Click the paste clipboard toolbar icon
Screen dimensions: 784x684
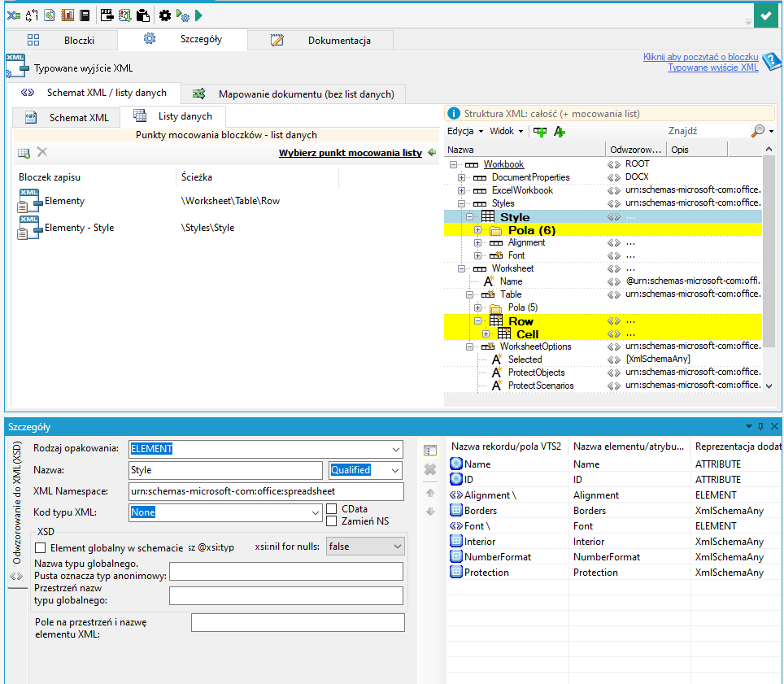(x=143, y=15)
